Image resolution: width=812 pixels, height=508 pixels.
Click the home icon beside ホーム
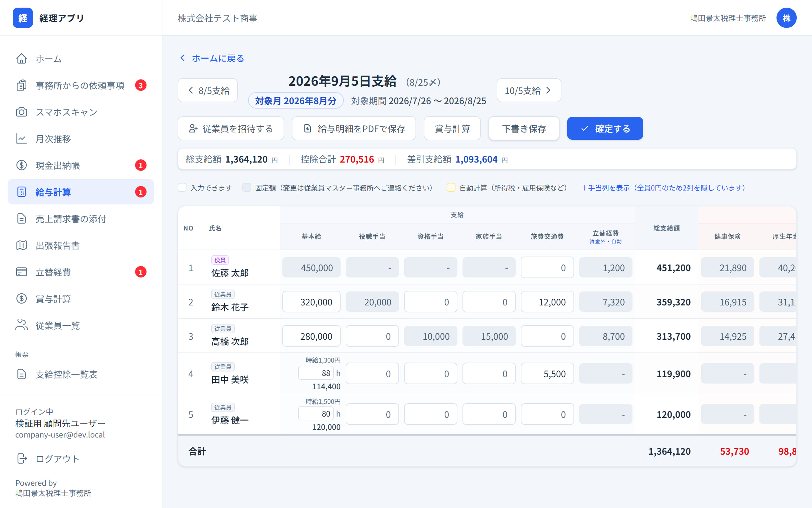tap(22, 58)
